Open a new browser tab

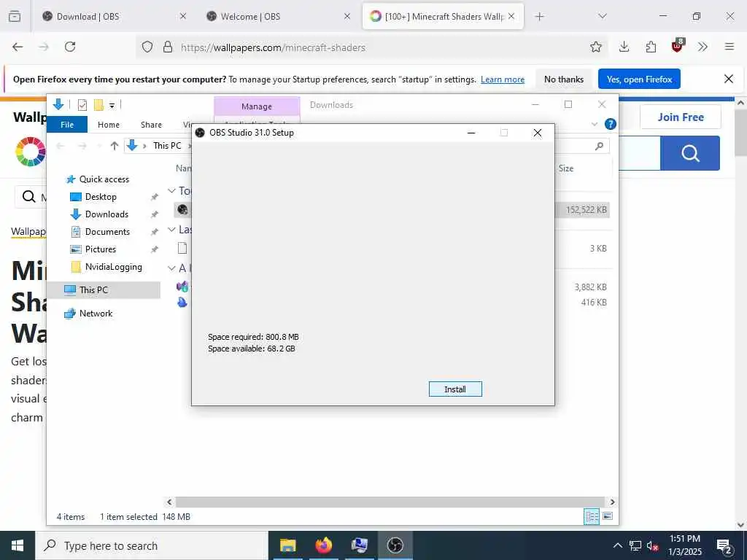pos(539,17)
